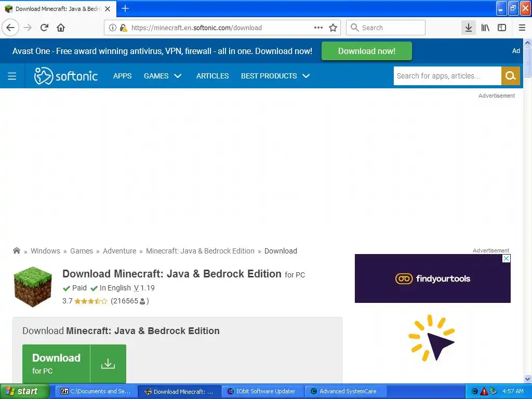Click the version V 1.19 text

[144, 288]
